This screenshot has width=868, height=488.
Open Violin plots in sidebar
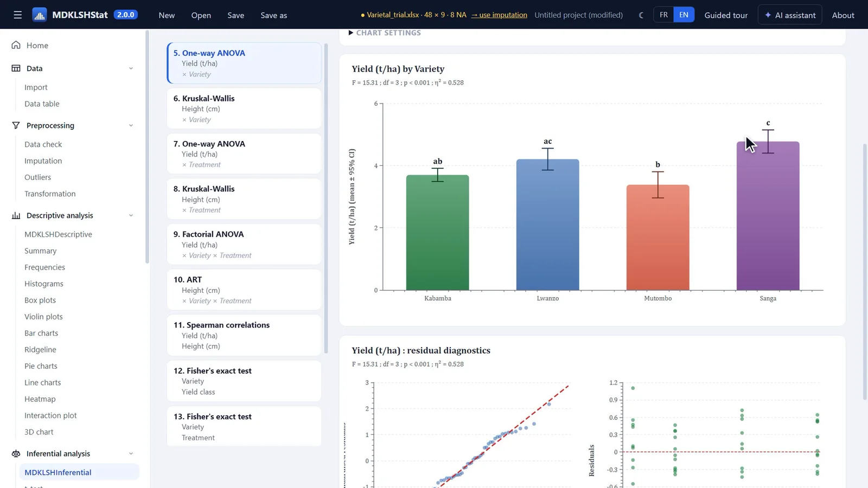43,317
